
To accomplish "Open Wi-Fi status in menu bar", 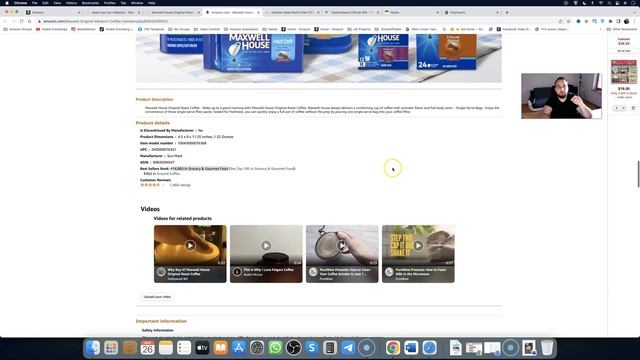I will (x=601, y=3).
